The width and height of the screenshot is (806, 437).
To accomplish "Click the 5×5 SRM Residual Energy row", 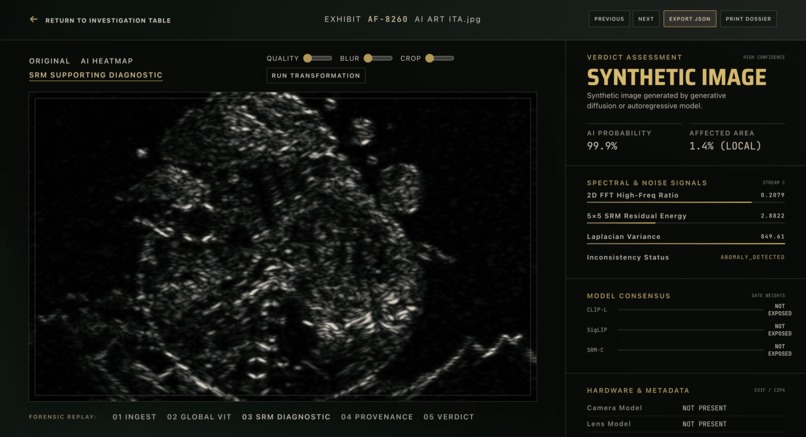I will click(686, 217).
